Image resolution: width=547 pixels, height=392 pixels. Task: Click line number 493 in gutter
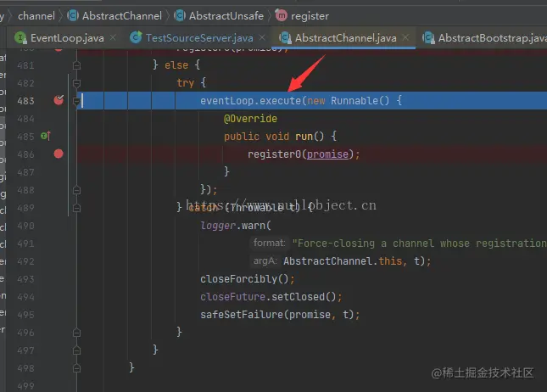[x=25, y=279]
